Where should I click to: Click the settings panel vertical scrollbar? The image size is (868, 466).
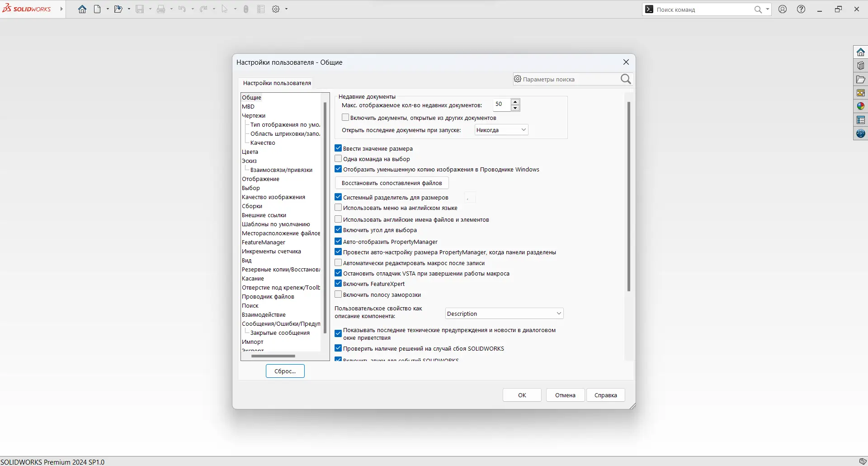point(628,196)
